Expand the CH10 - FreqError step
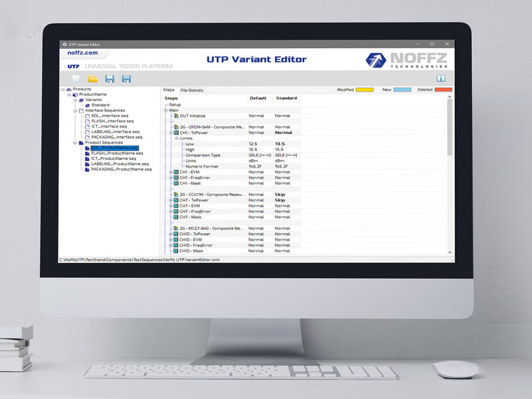532x399 pixels. [x=171, y=245]
